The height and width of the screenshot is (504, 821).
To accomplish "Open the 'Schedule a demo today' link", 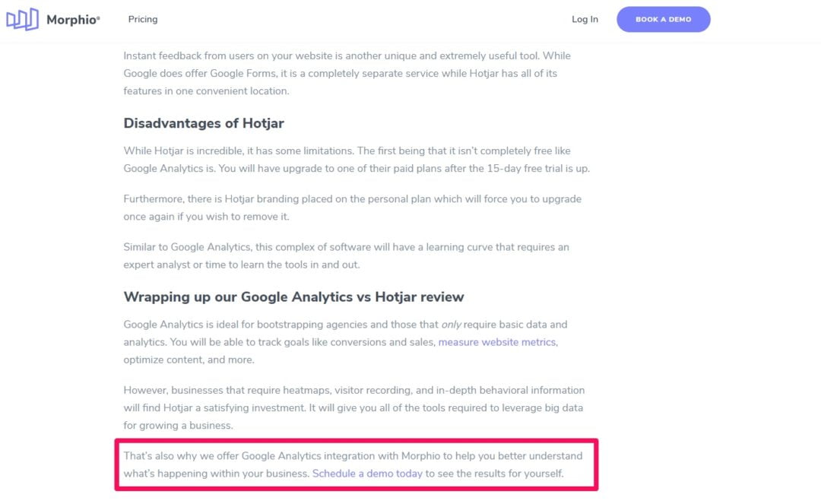I will (367, 473).
